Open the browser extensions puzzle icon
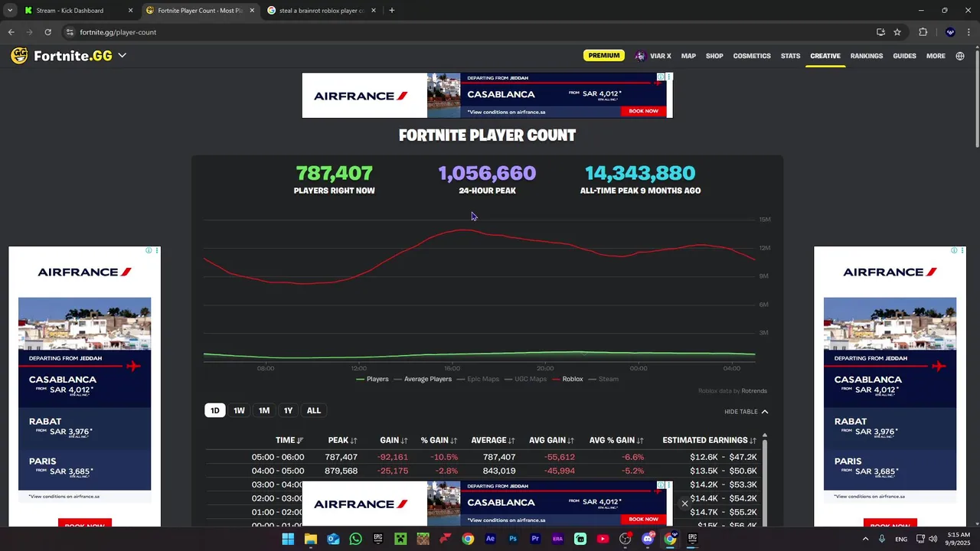The height and width of the screenshot is (551, 980). pos(923,32)
